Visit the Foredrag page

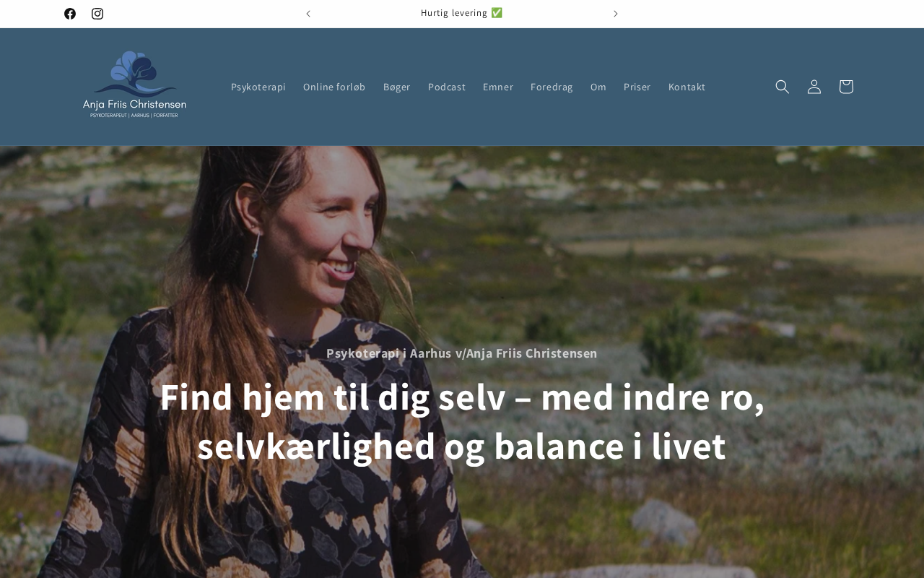tap(552, 87)
